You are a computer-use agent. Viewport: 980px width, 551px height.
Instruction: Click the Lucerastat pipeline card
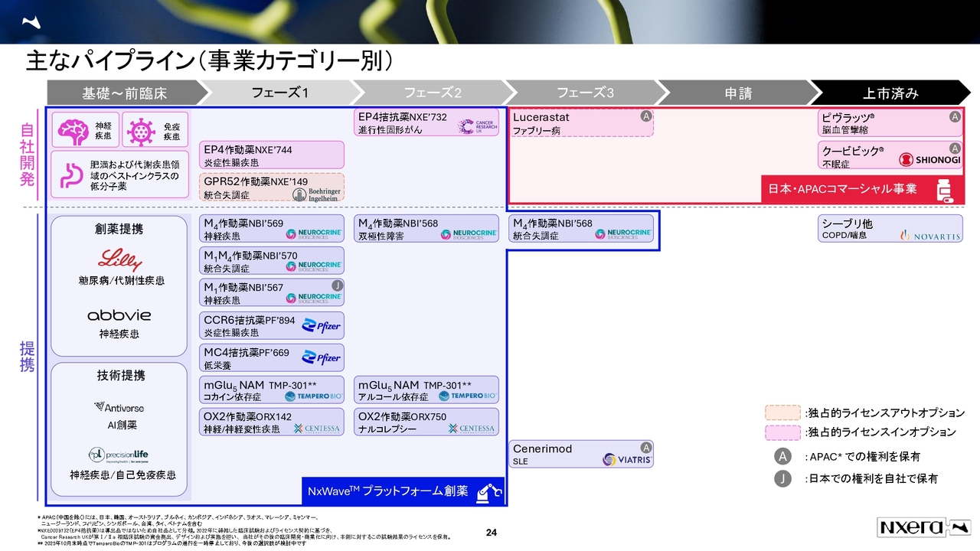pyautogui.click(x=582, y=123)
